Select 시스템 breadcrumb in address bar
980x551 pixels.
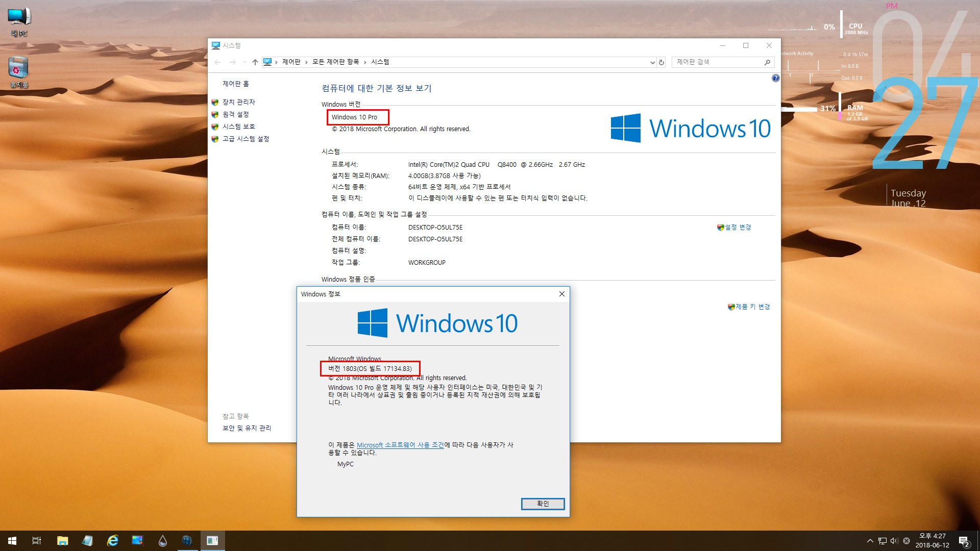380,62
